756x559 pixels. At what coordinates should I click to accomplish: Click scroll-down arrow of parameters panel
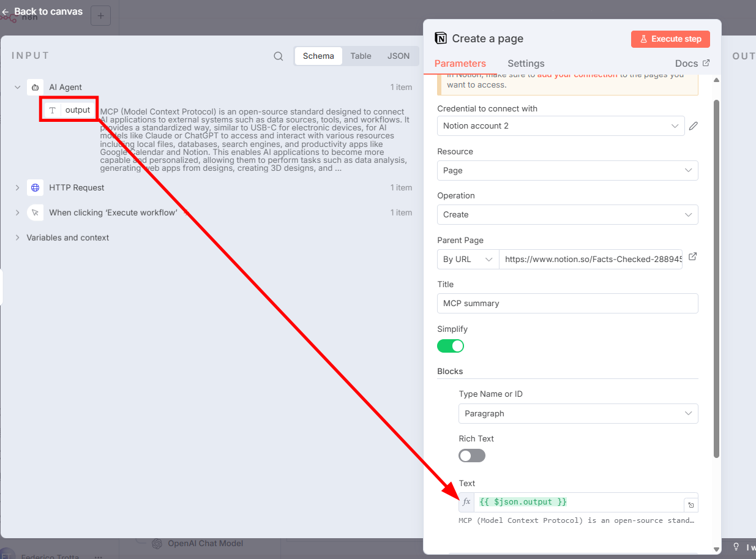click(x=716, y=549)
